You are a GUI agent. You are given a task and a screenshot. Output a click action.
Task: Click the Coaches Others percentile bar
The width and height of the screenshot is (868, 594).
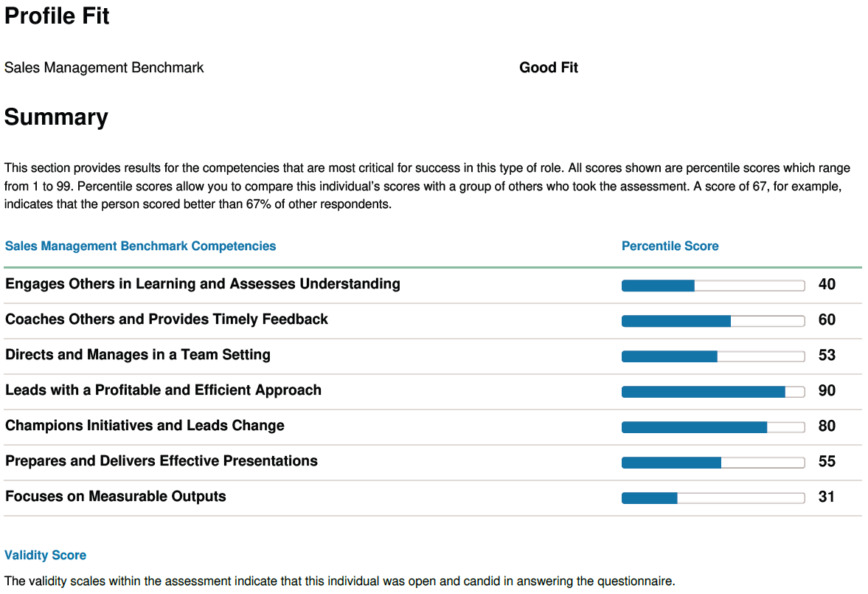pyautogui.click(x=712, y=321)
